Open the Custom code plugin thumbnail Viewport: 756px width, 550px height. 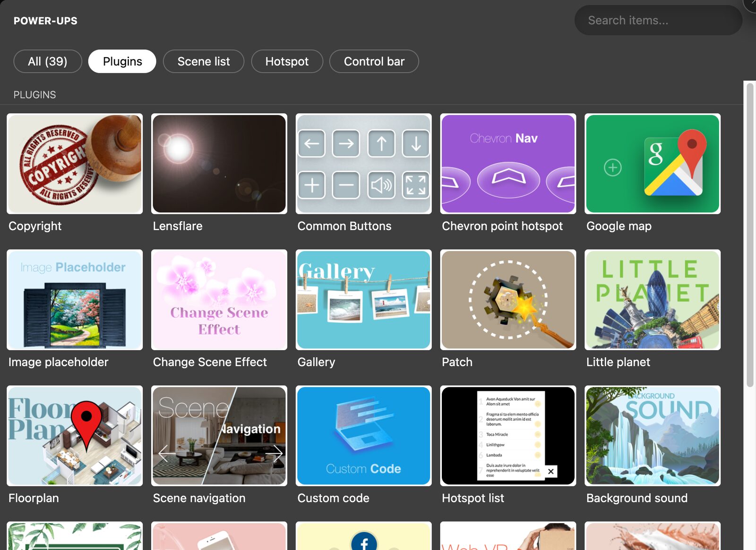tap(364, 436)
